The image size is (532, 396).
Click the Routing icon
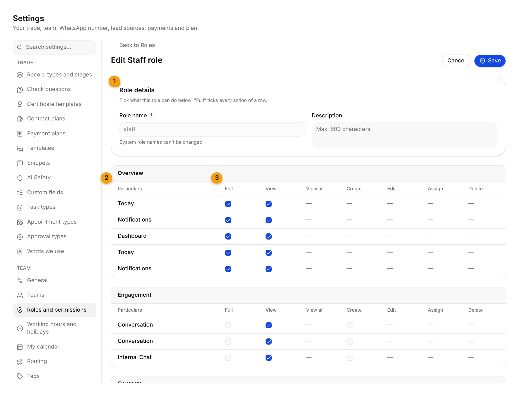[x=20, y=361]
